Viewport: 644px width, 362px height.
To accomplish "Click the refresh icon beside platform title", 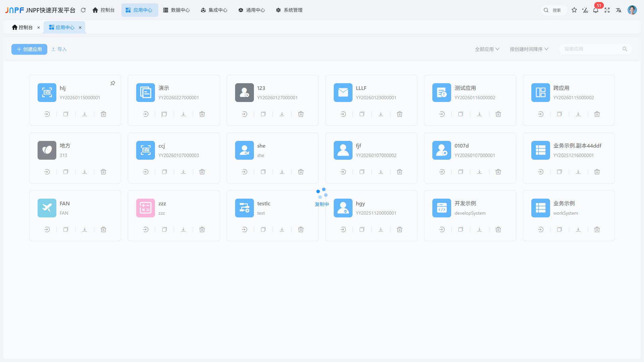I will coord(83,10).
